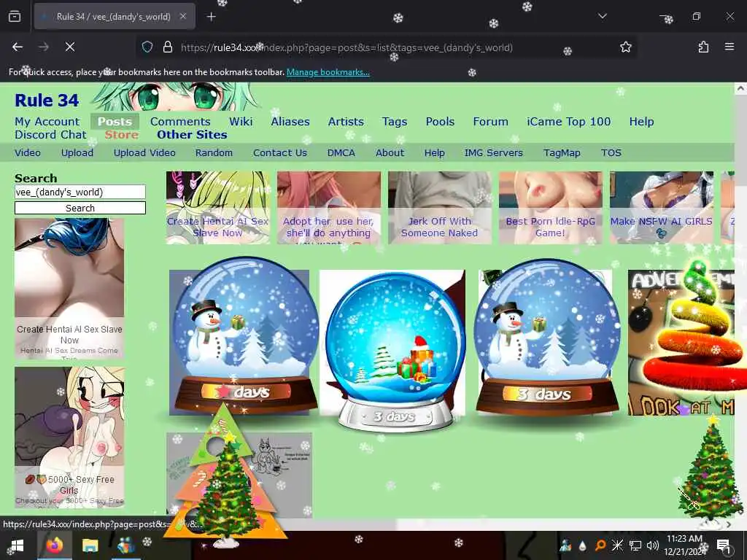Click the tag search text field
The width and height of the screenshot is (747, 560).
[x=80, y=192]
